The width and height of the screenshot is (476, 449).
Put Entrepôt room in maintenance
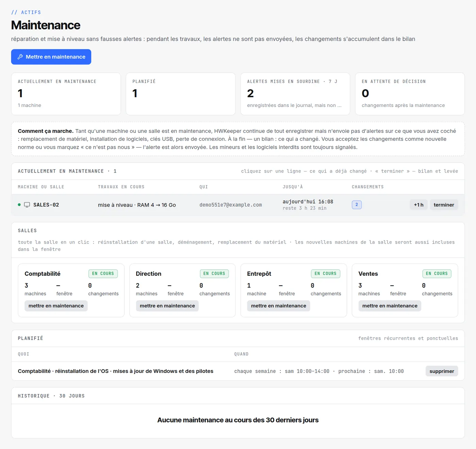[x=278, y=306]
